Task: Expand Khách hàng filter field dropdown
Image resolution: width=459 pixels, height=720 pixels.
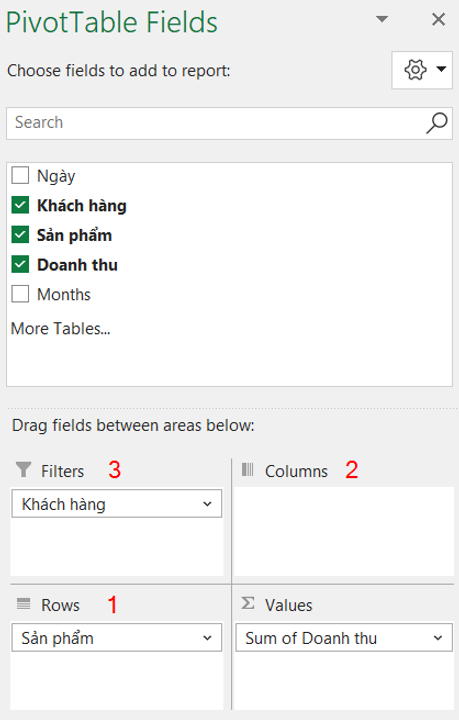Action: (207, 504)
